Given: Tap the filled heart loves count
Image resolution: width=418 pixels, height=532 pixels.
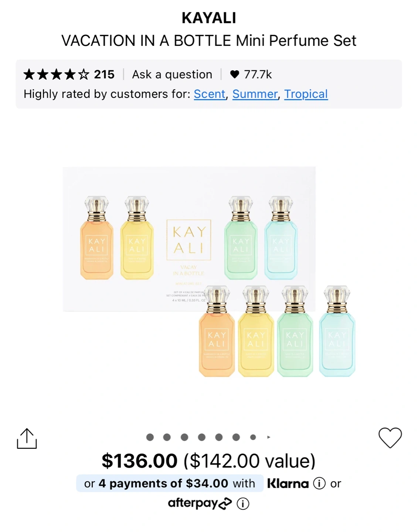Looking at the screenshot, I should point(251,75).
